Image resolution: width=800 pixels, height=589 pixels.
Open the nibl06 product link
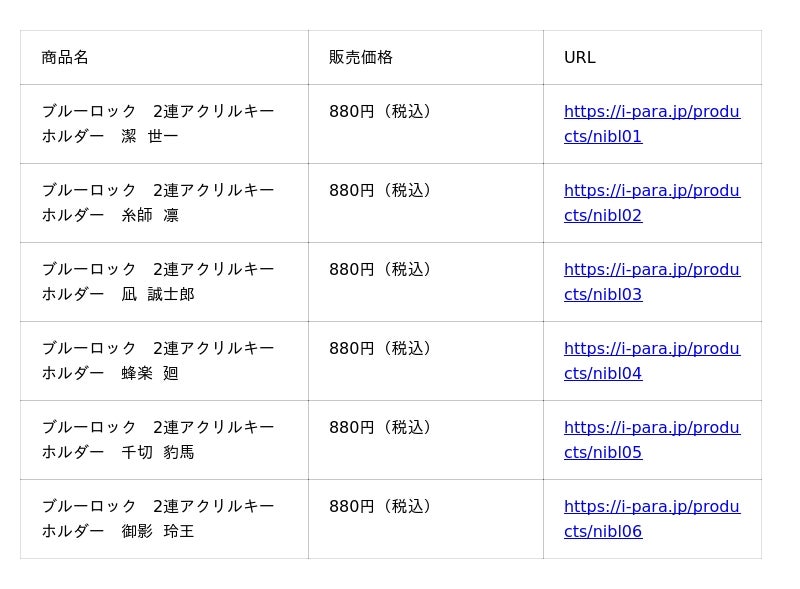652,519
